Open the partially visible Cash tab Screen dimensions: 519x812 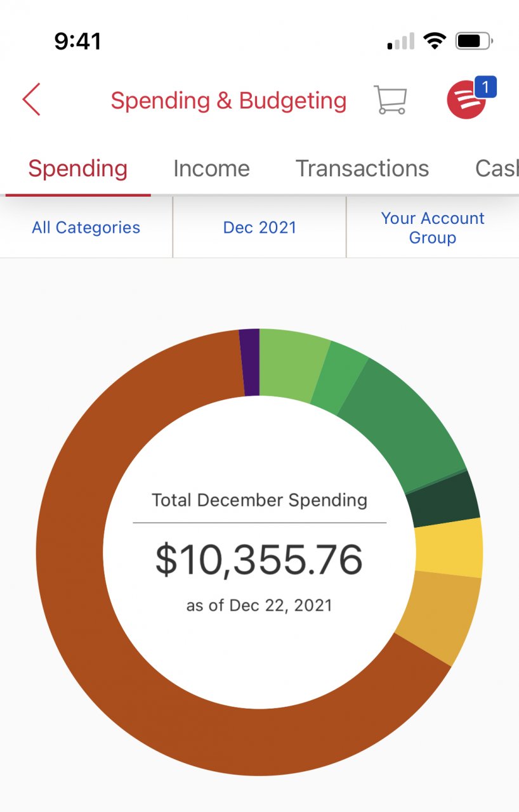point(497,169)
